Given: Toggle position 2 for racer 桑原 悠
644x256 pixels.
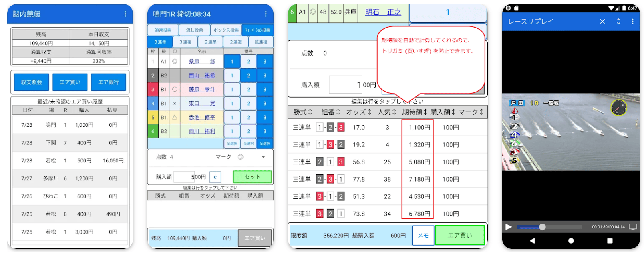Looking at the screenshot, I should pyautogui.click(x=248, y=62).
